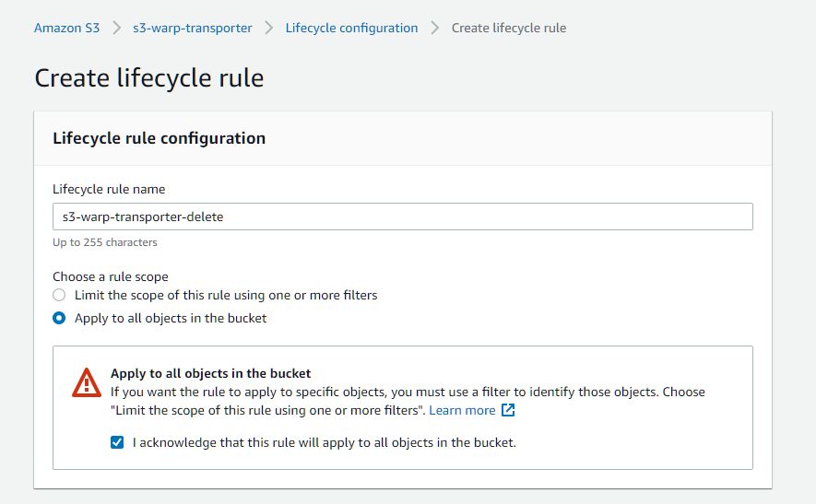Image resolution: width=816 pixels, height=504 pixels.
Task: Click the external link icon beside Learn more
Action: pos(508,410)
